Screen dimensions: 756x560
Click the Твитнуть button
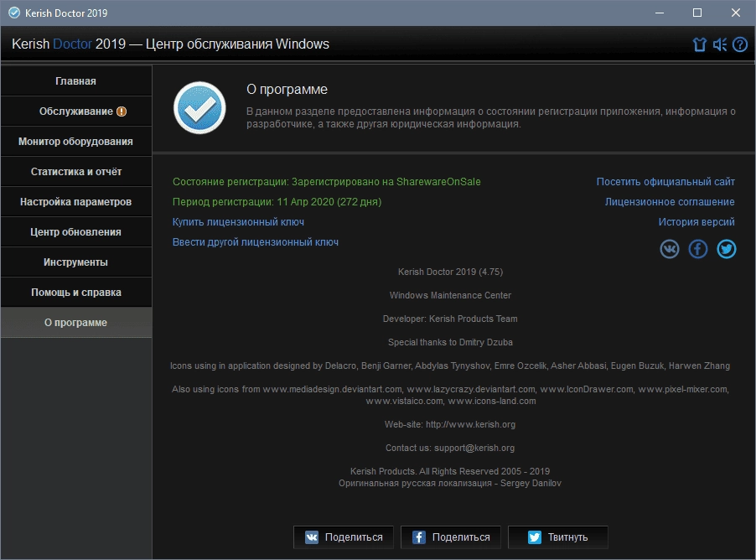coord(558,537)
